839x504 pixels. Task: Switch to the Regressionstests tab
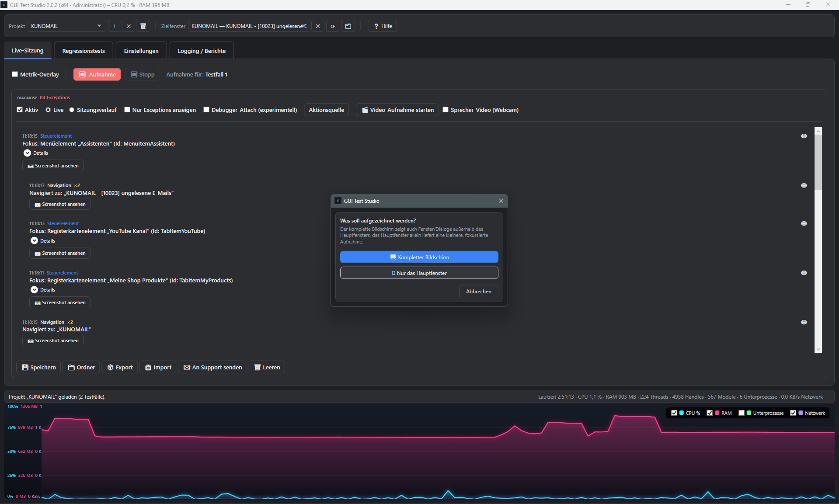[84, 51]
